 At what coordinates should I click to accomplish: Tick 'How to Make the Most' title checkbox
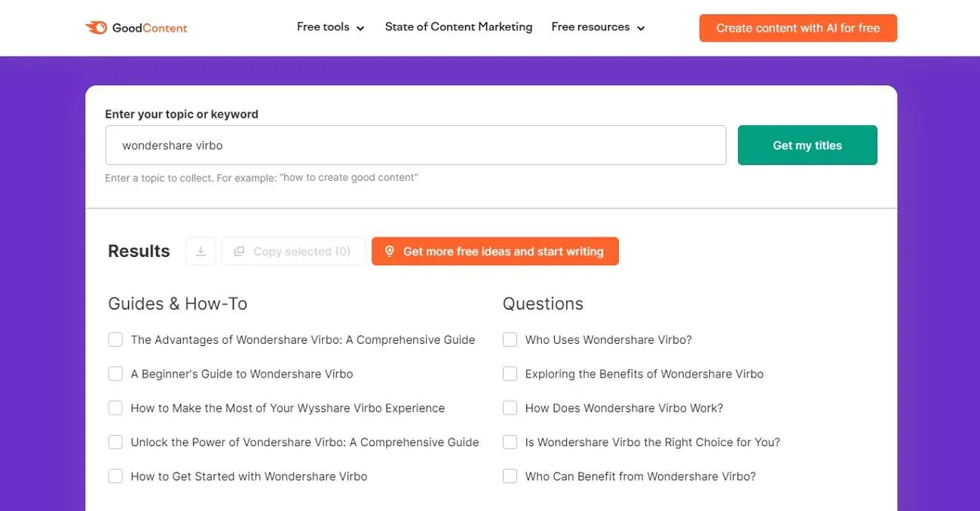(x=115, y=408)
